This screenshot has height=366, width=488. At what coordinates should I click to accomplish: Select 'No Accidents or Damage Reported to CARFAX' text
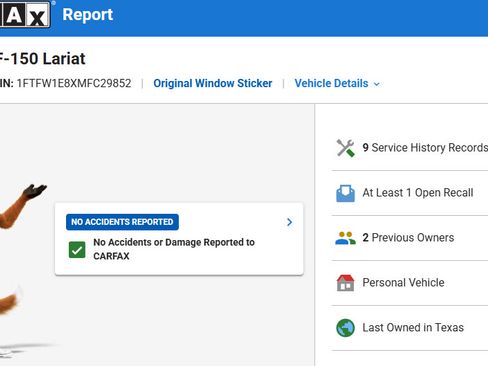point(174,249)
